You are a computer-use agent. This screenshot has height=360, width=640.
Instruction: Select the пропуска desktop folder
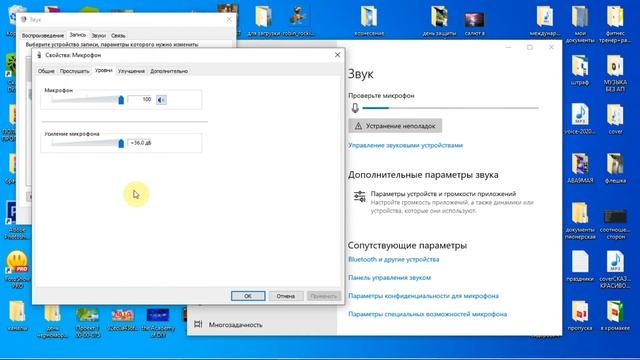580,315
